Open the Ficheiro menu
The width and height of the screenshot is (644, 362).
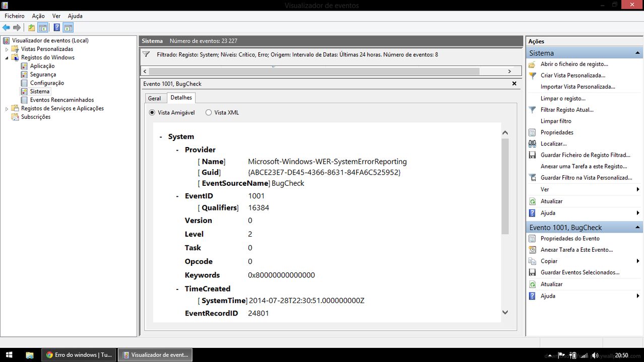(x=15, y=16)
